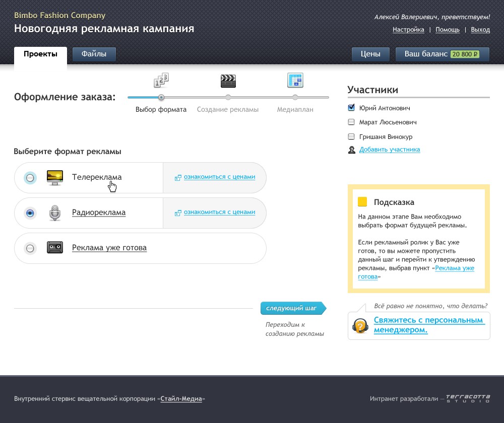Select the Телереклама radio button

click(30, 178)
